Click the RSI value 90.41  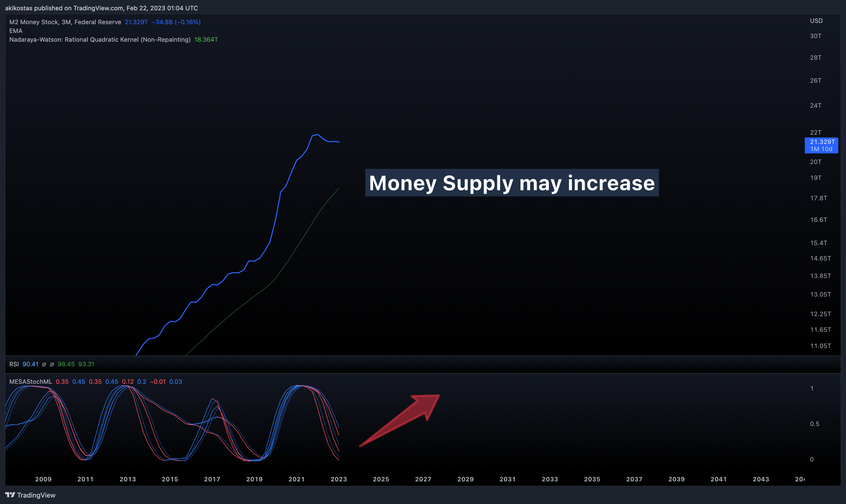(x=30, y=364)
